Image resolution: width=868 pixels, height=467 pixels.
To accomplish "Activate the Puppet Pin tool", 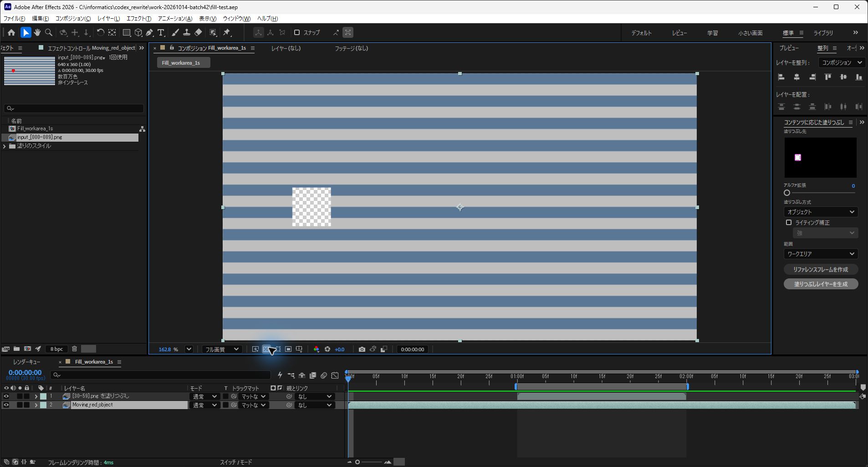I will (x=227, y=32).
